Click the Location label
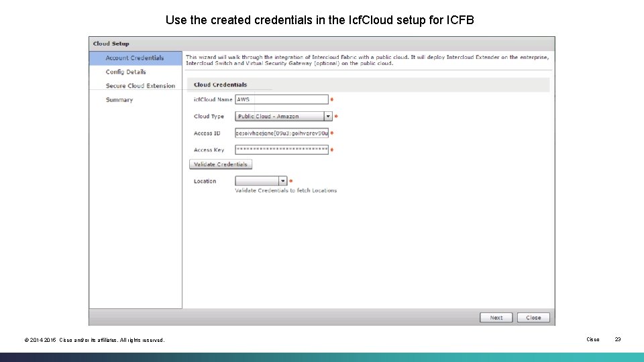644x362 pixels. pyautogui.click(x=205, y=181)
